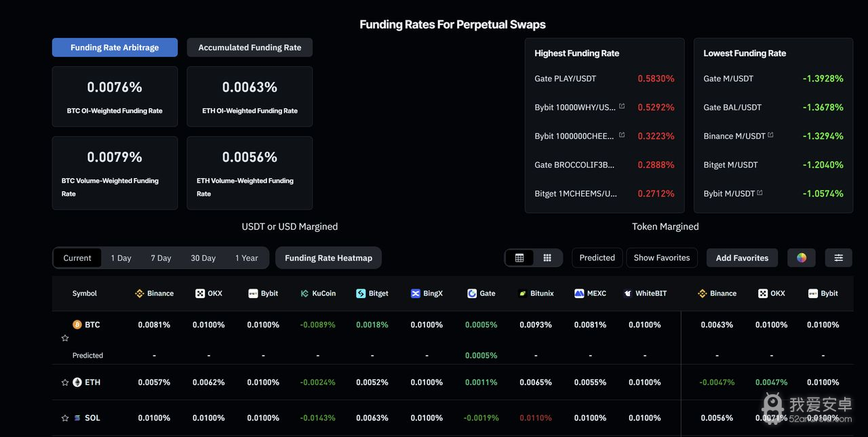Click the Gate exchange logo

472,293
